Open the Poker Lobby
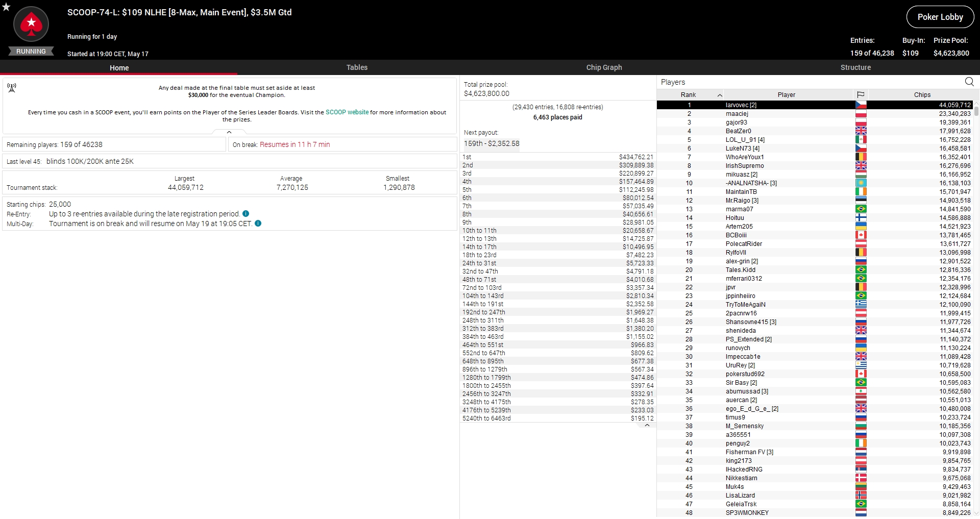The image size is (980, 519). (940, 17)
